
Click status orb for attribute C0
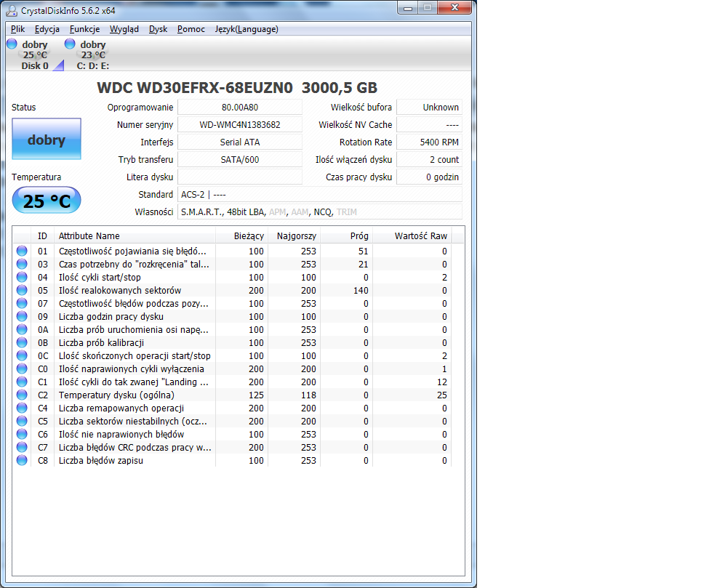[22, 368]
